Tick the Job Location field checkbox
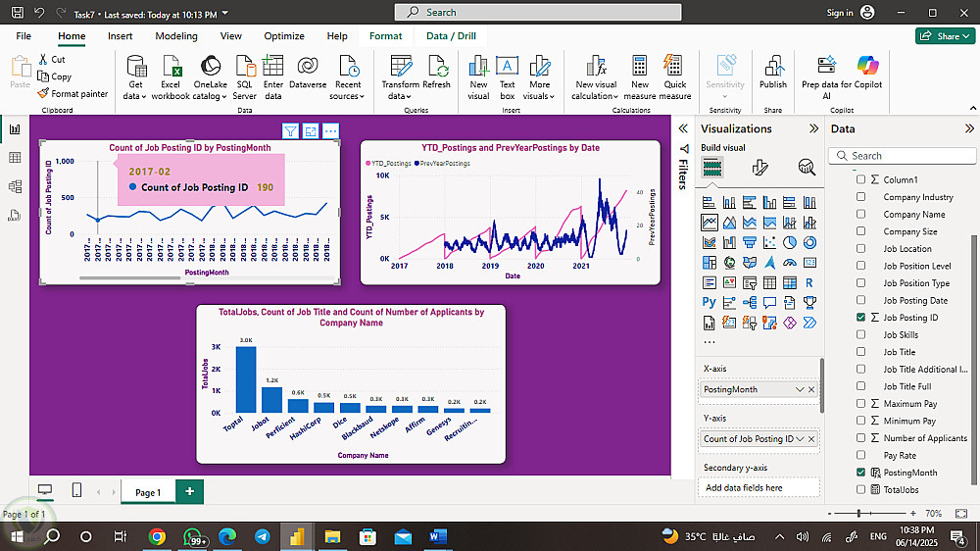Viewport: 980px width, 551px height. click(x=860, y=248)
